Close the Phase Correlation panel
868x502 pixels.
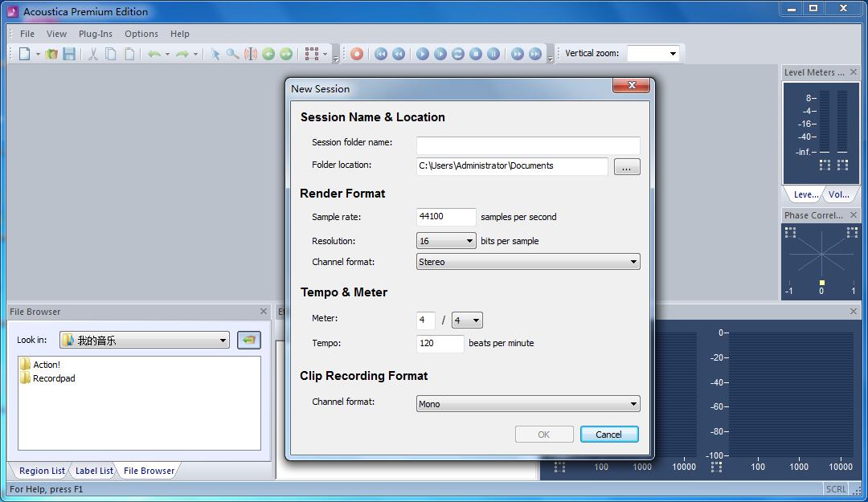point(854,214)
